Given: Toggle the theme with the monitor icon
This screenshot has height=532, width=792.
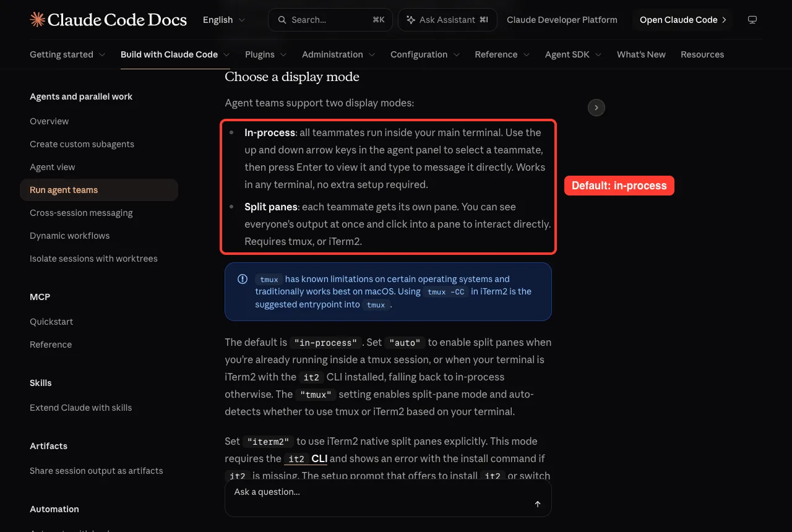Looking at the screenshot, I should coord(752,20).
